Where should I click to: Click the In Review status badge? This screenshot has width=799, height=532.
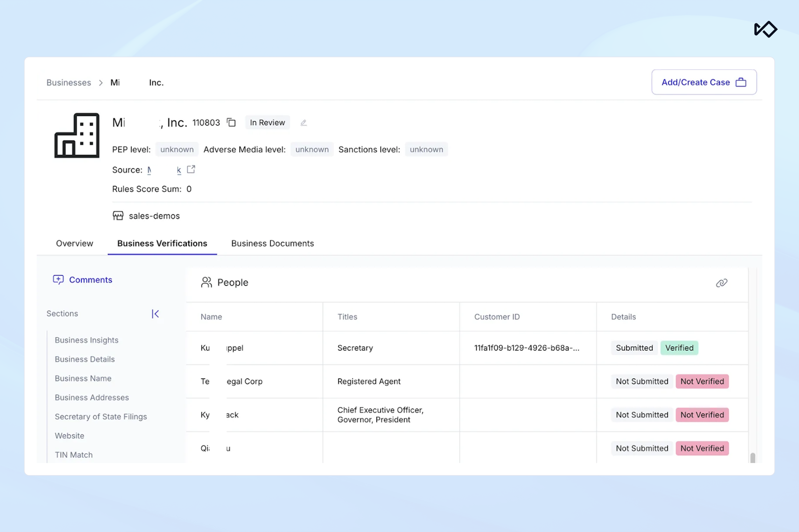267,123
